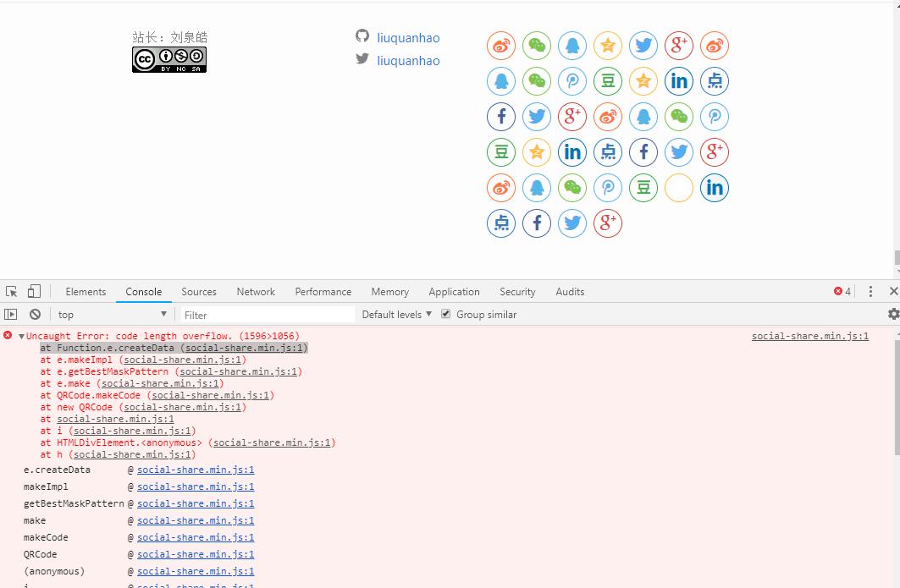Click the red error count badge showing 4
The width and height of the screenshot is (900, 588).
coord(842,291)
